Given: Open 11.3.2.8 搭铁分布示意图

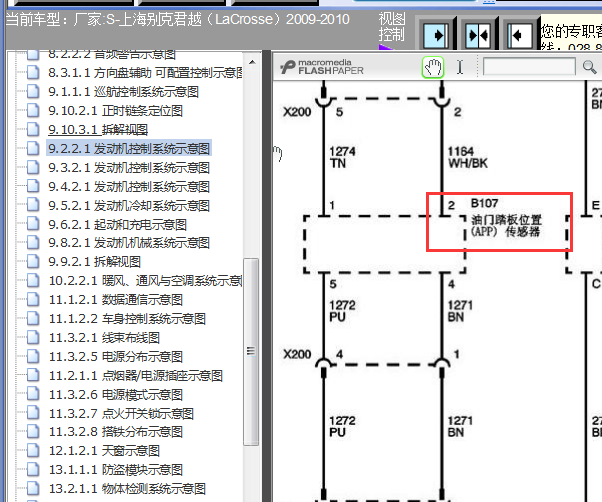Looking at the screenshot, I should pyautogui.click(x=116, y=432).
